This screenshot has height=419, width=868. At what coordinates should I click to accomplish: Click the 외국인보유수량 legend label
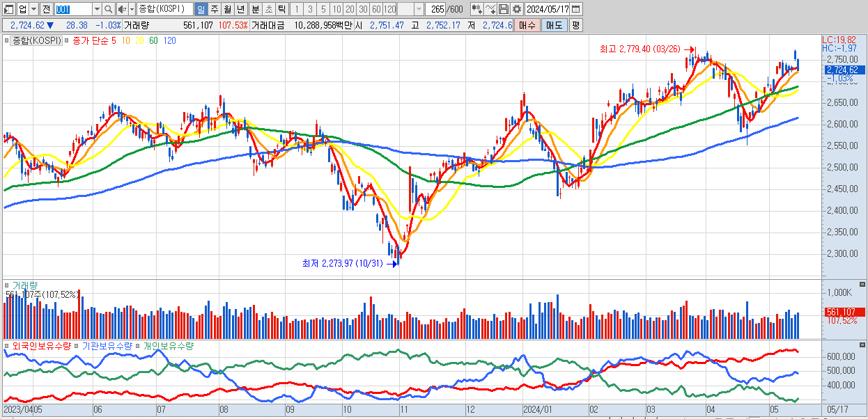click(42, 345)
